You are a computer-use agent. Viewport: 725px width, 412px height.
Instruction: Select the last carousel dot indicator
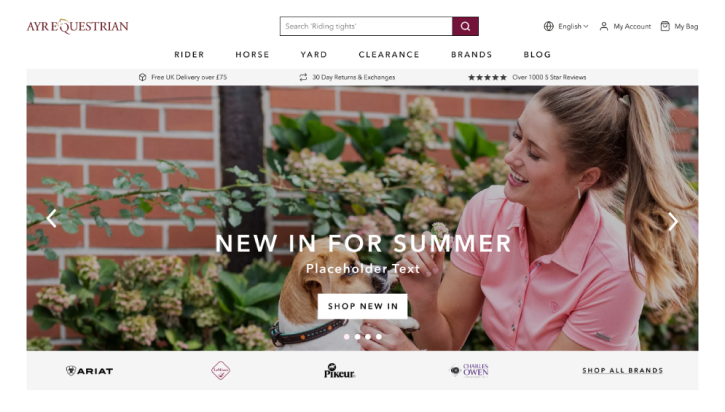tap(379, 337)
